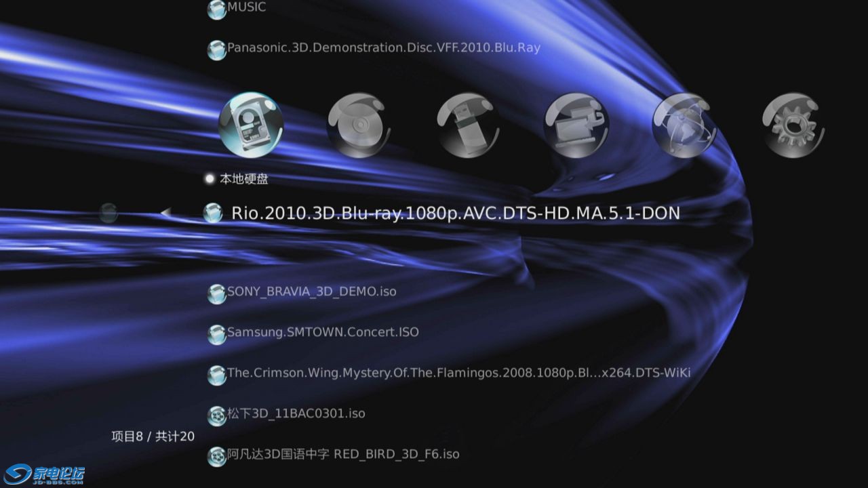
Task: Click the 项目8 / 共计20 counter
Action: pyautogui.click(x=153, y=436)
